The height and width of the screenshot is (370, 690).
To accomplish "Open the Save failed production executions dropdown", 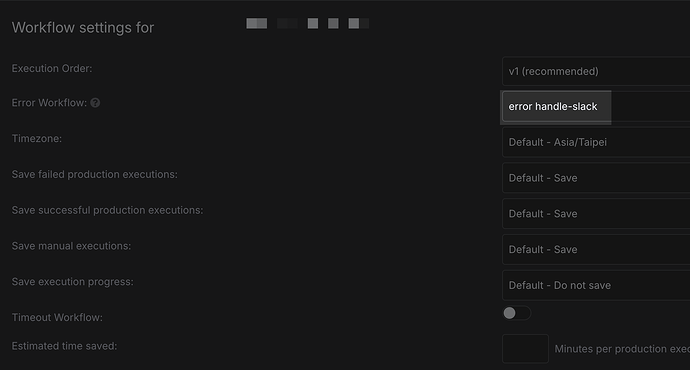I will [596, 178].
